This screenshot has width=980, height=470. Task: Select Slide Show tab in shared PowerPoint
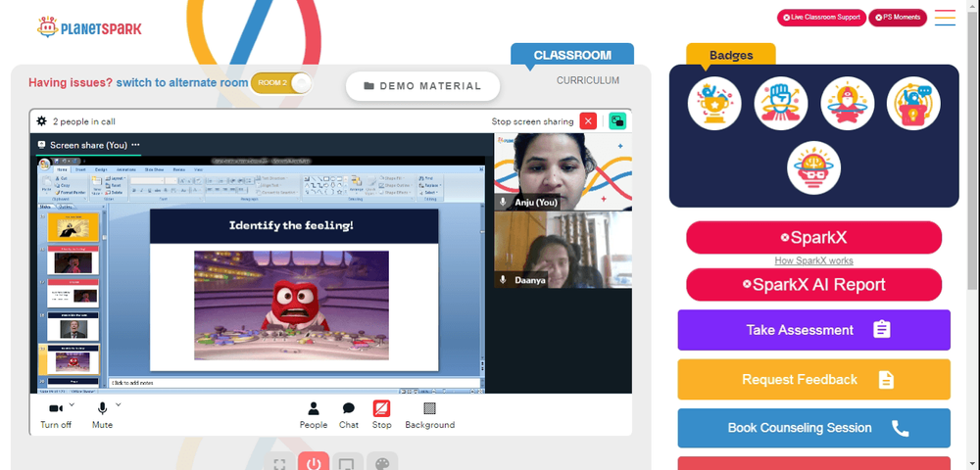154,169
